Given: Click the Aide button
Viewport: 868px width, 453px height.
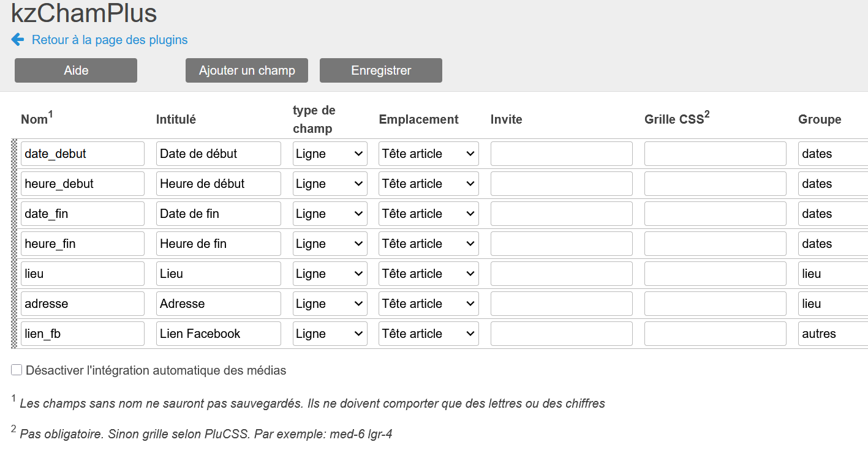Looking at the screenshot, I should pos(76,70).
